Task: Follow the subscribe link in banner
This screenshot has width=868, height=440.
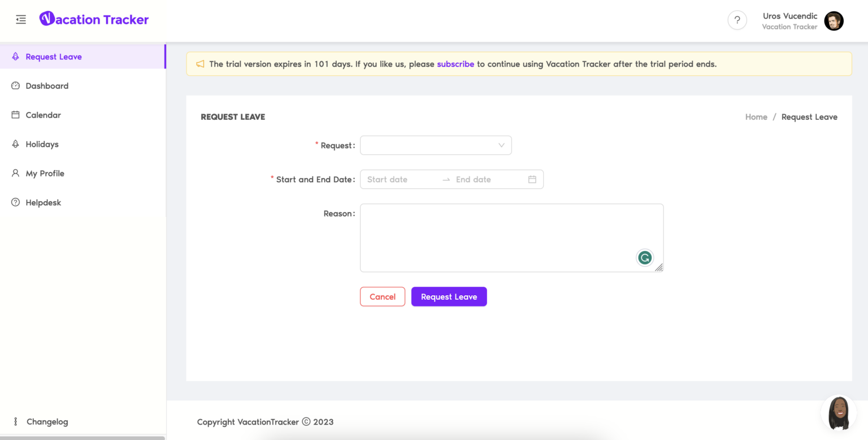Action: pyautogui.click(x=455, y=64)
